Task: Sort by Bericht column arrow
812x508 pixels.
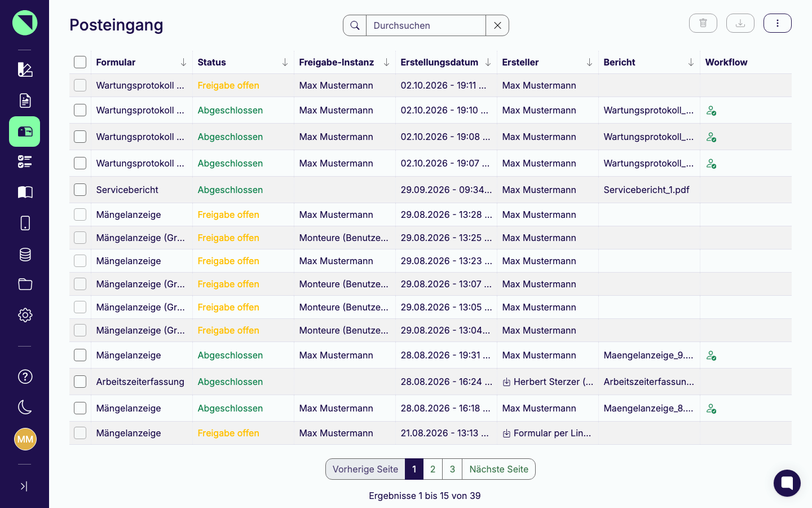Action: 691,62
